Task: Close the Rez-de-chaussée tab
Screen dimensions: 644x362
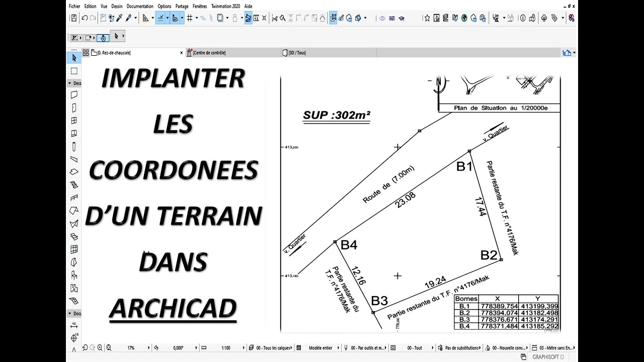Action: tap(181, 52)
